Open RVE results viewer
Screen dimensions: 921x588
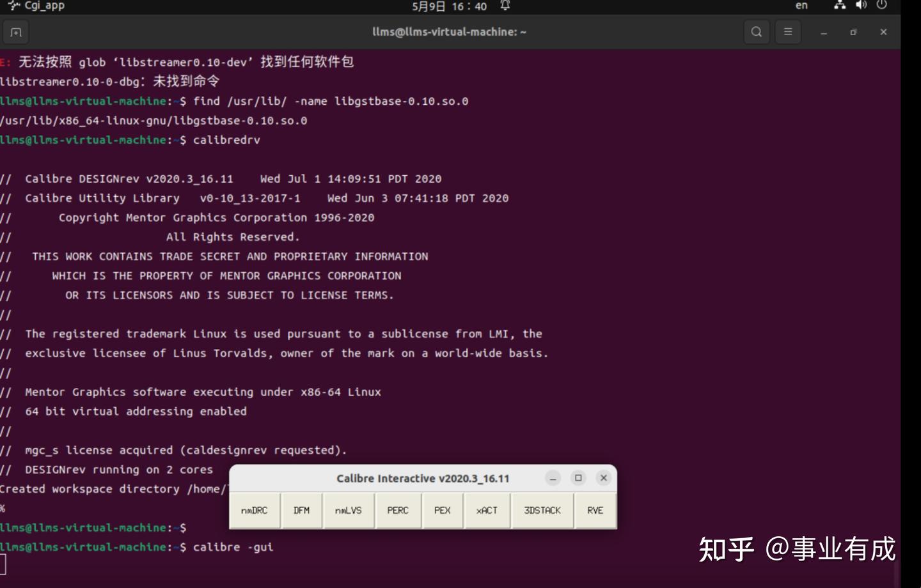click(595, 510)
